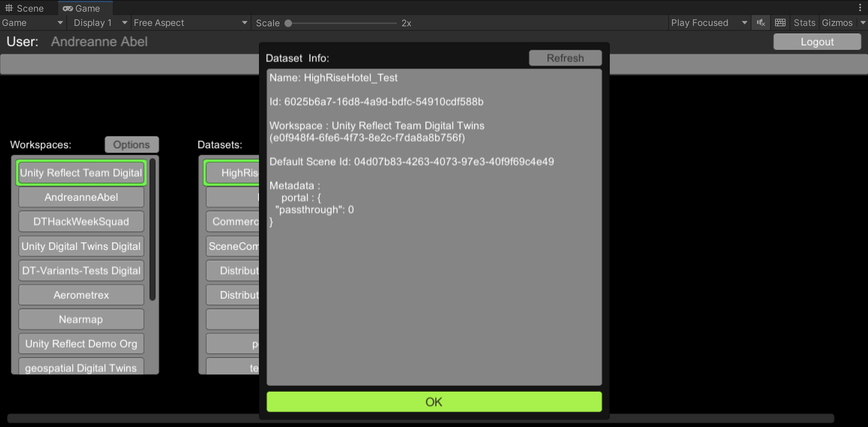The width and height of the screenshot is (868, 427).
Task: Open the Free Aspect dropdown
Action: tap(189, 23)
